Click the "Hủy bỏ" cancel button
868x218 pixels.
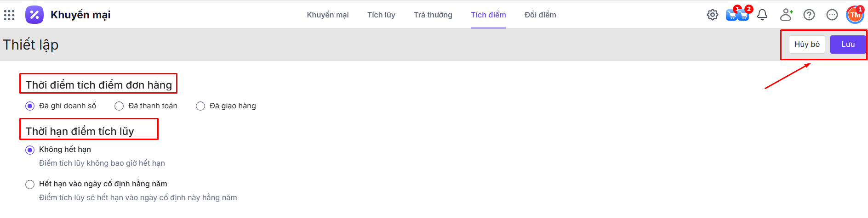pyautogui.click(x=807, y=45)
